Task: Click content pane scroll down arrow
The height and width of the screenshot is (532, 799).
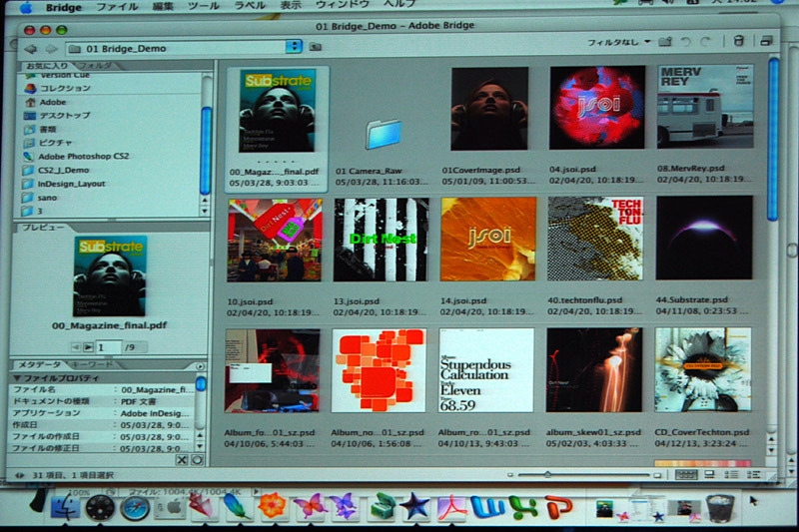Action: [x=771, y=449]
